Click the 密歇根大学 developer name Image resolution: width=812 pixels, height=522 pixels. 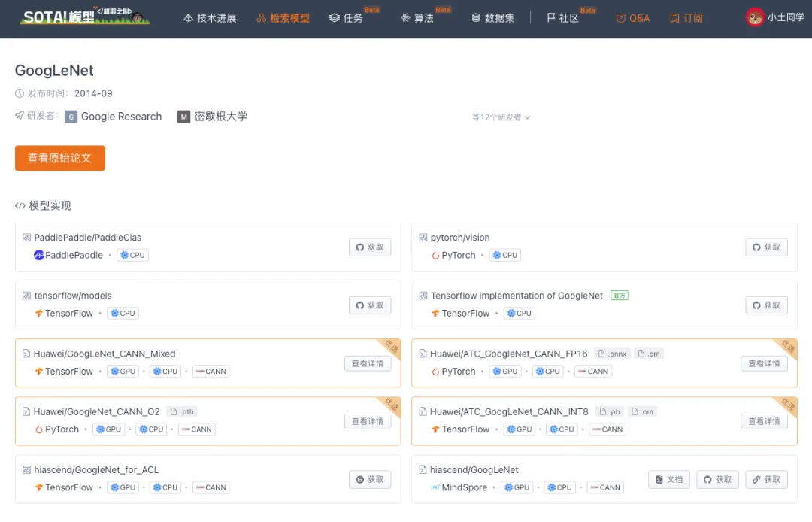pos(220,117)
